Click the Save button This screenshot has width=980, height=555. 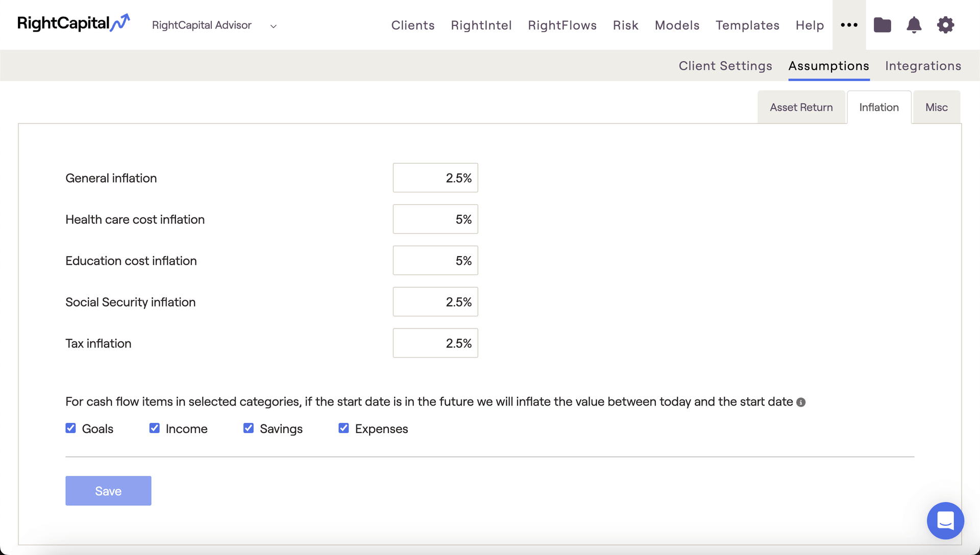point(108,491)
